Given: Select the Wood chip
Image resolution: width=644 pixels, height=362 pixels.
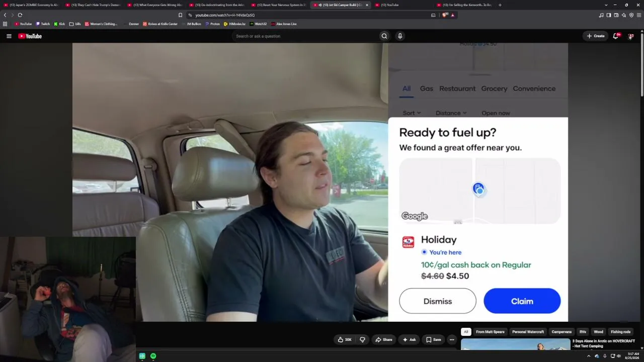Looking at the screenshot, I should tap(598, 332).
